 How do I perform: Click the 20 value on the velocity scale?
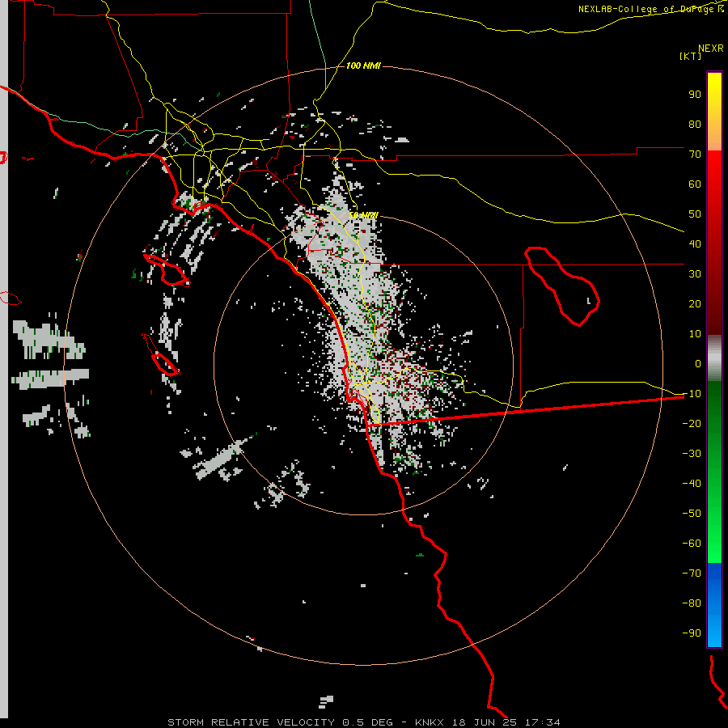click(x=695, y=304)
